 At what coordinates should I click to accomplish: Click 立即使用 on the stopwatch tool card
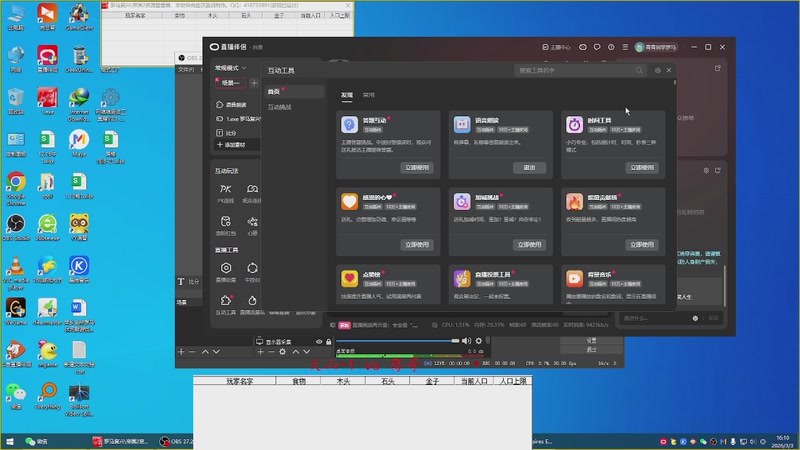pyautogui.click(x=642, y=168)
